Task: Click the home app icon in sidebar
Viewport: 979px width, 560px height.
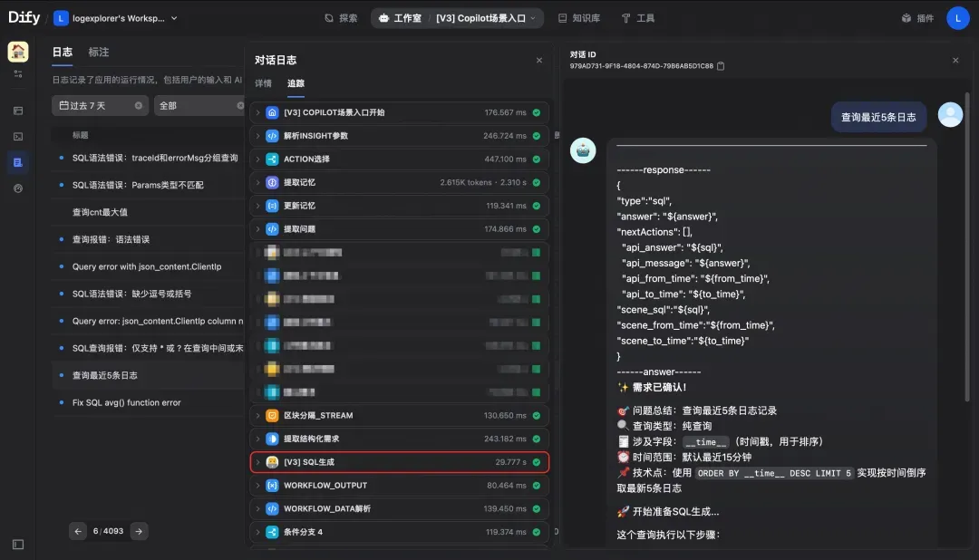Action: (x=18, y=52)
